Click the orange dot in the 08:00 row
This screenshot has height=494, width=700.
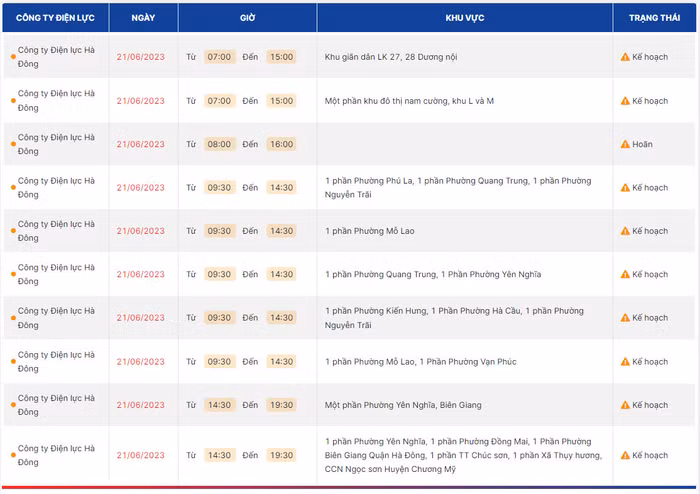click(x=12, y=144)
